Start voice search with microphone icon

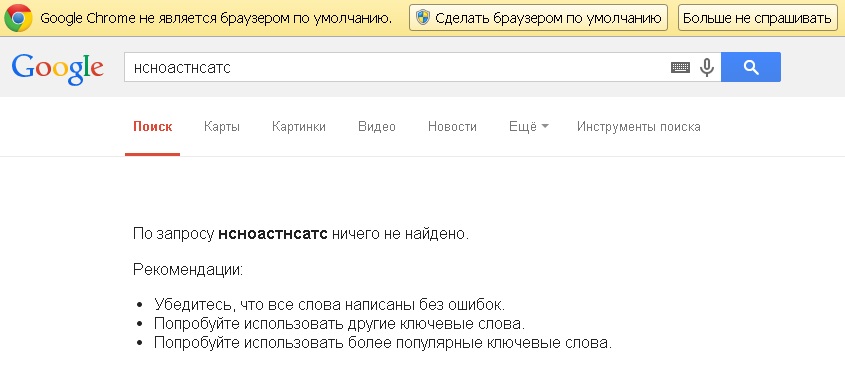707,67
